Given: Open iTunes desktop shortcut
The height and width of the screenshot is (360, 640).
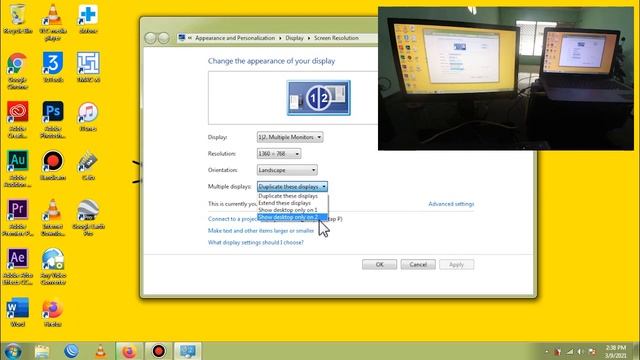Looking at the screenshot, I should (88, 116).
